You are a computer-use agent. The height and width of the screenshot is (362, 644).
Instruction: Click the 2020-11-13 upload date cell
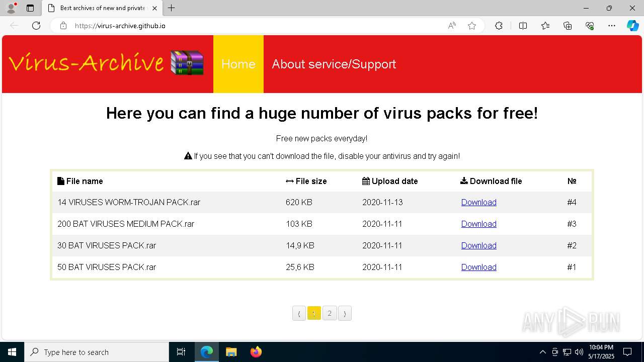382,202
